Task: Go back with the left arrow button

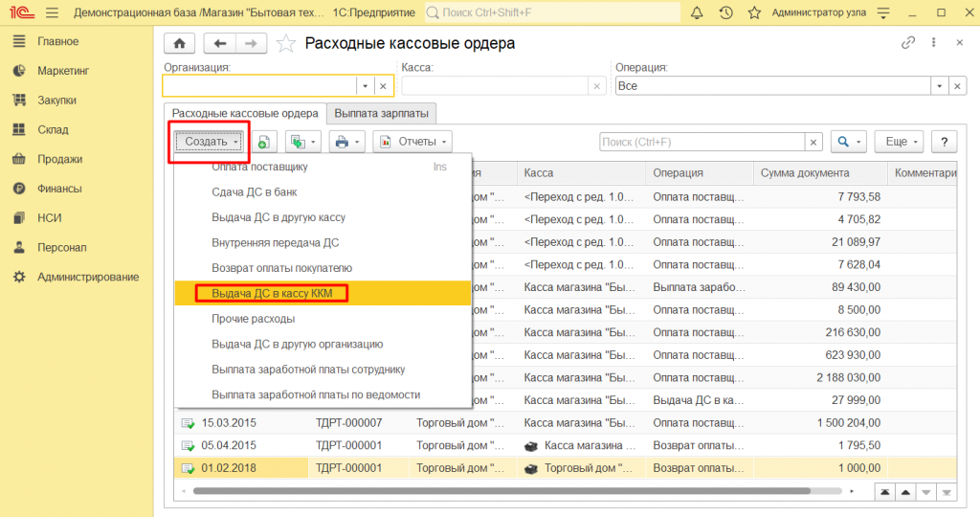Action: coord(221,44)
